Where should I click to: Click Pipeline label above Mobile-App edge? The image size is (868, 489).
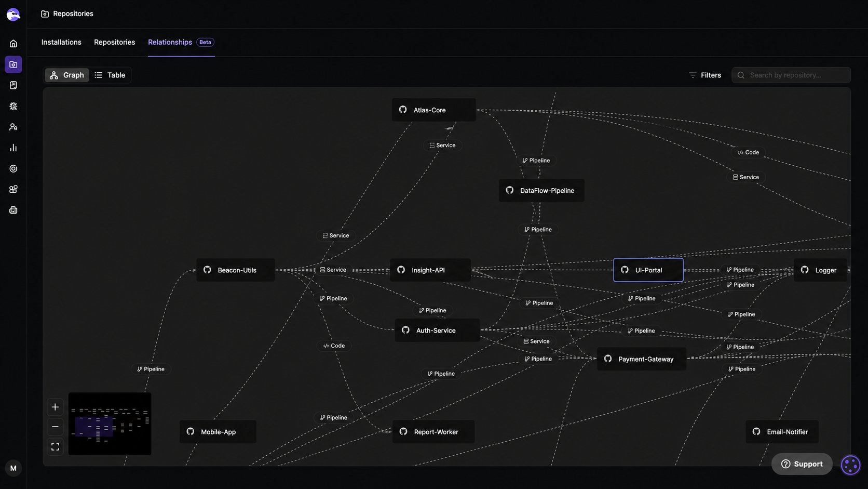[x=151, y=369]
